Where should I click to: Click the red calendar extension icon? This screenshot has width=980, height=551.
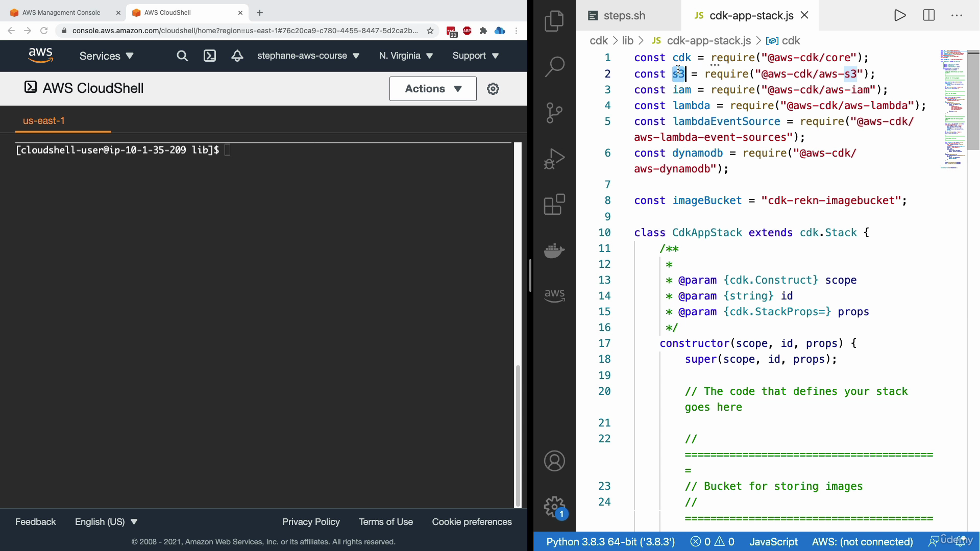451,32
